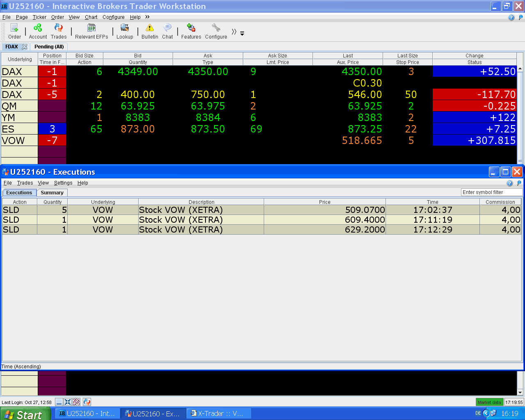Open the Ticker menu
The image size is (525, 420).
pos(39,17)
